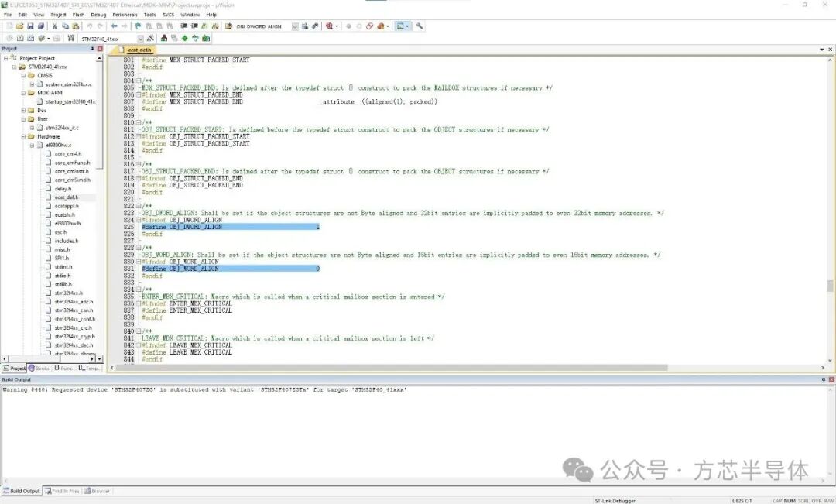The width and height of the screenshot is (836, 504).
Task: Open the File menu
Action: point(8,15)
